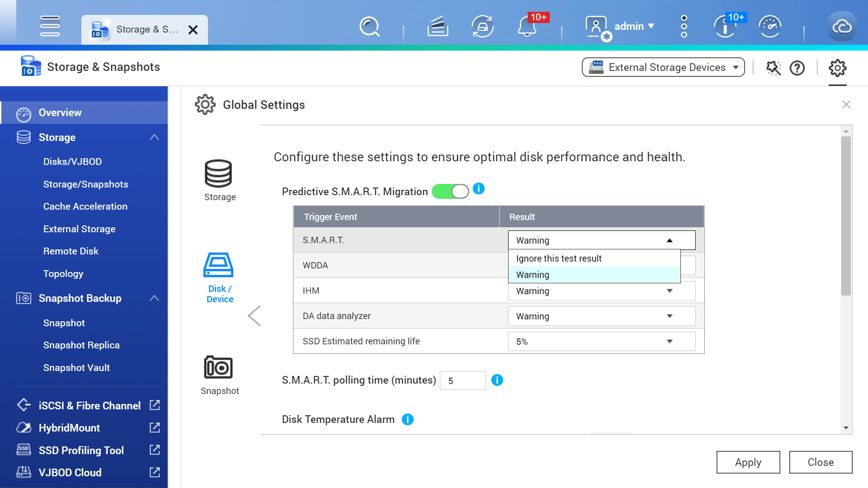Open the IHM result dropdown
Screen dimensions: 868x488
(601, 291)
